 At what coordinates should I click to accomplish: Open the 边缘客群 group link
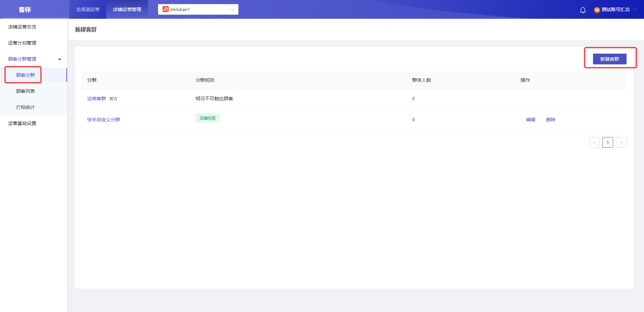(97, 99)
